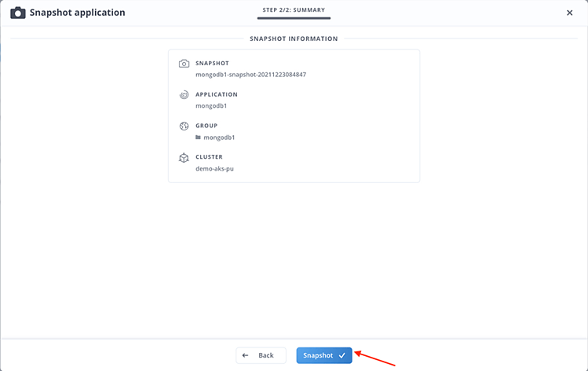Close the Snapshot application dialog
Screen dimensions: 588x371
click(569, 13)
